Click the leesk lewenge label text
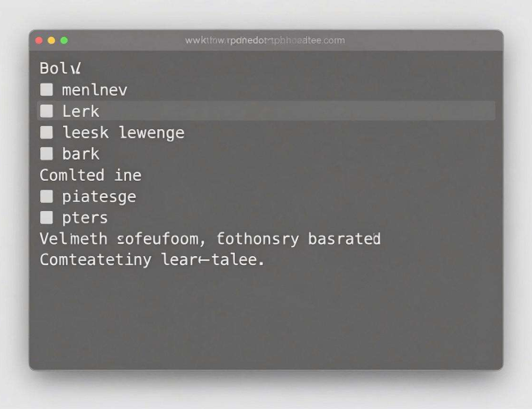This screenshot has width=532, height=409. pyautogui.click(x=124, y=133)
